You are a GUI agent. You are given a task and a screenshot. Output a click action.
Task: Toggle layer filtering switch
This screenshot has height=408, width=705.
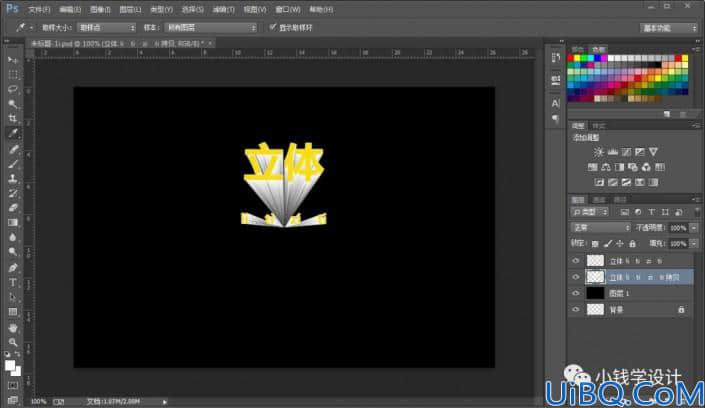[697, 212]
